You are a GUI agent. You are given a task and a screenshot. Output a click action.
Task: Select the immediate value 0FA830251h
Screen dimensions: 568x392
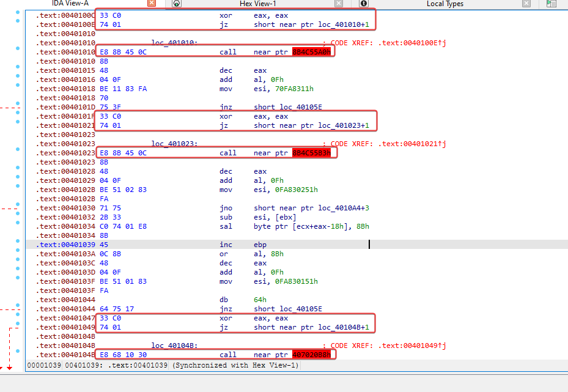click(297, 190)
